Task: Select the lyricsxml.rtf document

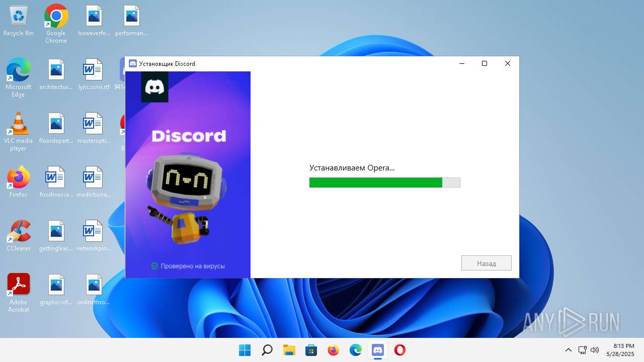Action: click(94, 75)
